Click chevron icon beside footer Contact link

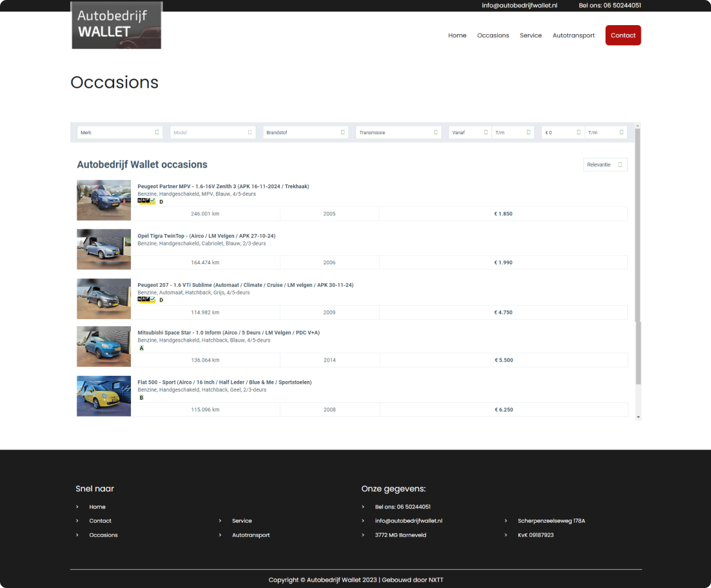point(77,521)
